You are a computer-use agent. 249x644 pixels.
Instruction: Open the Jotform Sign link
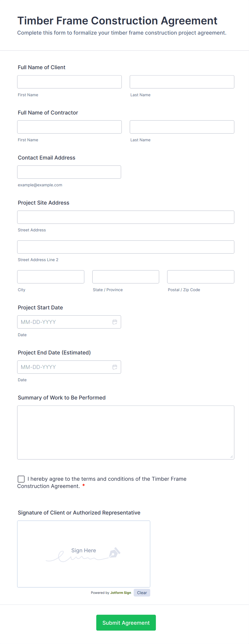120,593
